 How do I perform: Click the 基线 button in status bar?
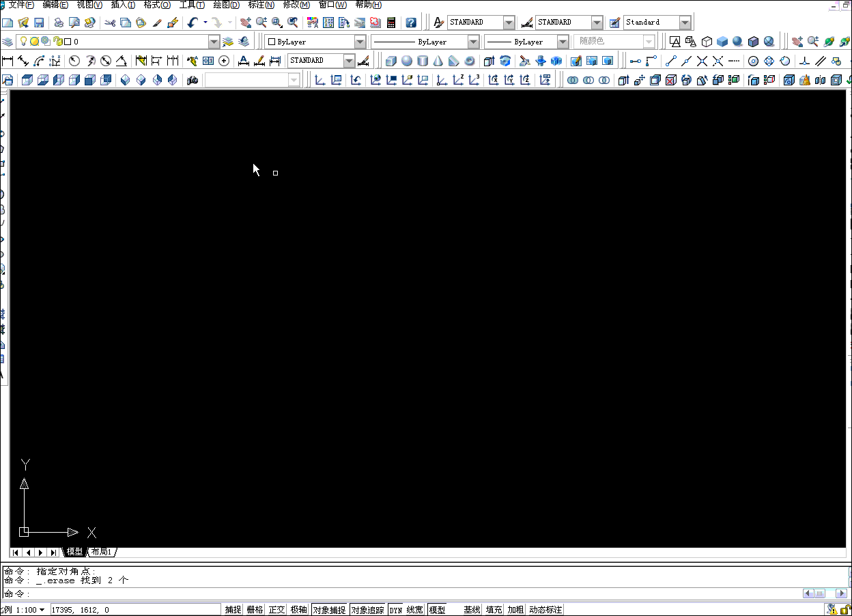tap(472, 609)
